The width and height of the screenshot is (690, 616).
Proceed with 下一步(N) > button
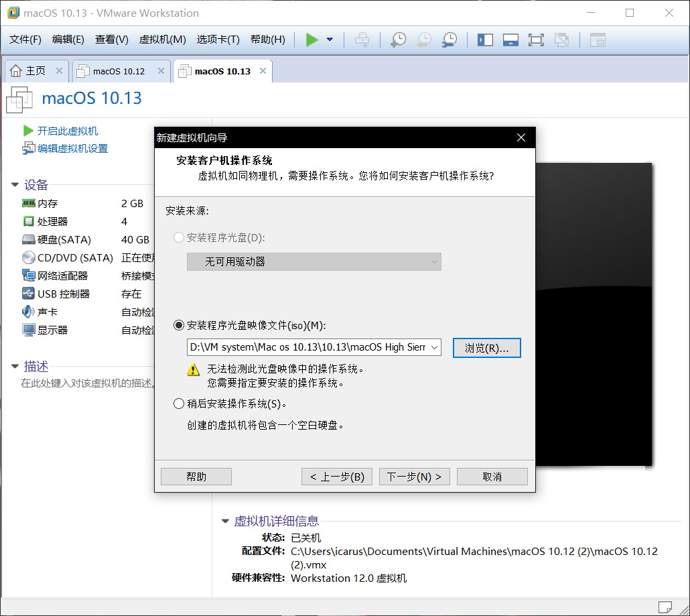(415, 477)
